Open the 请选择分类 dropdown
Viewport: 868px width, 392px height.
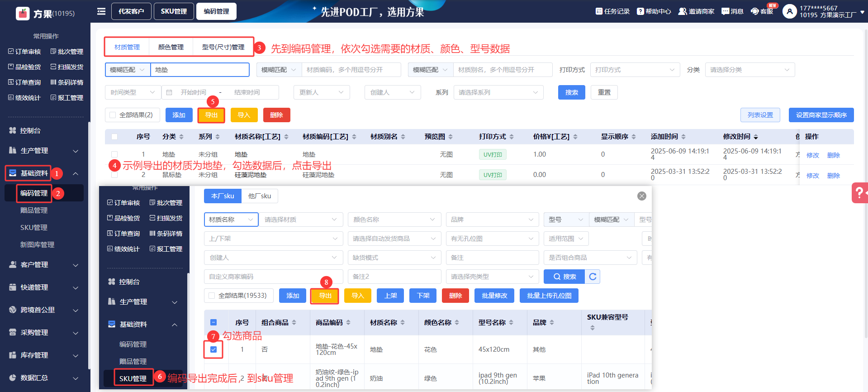coord(750,70)
